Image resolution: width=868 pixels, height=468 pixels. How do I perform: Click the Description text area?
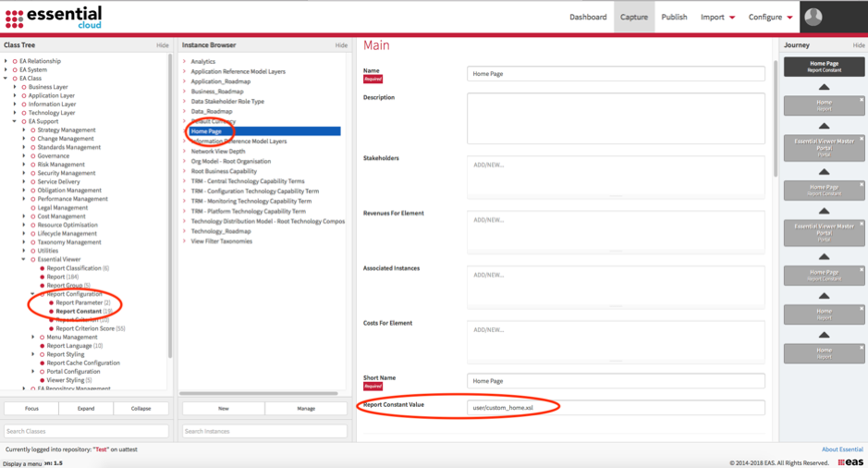point(616,118)
